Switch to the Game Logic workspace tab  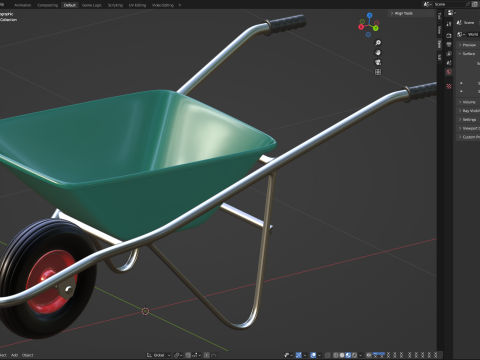[92, 5]
